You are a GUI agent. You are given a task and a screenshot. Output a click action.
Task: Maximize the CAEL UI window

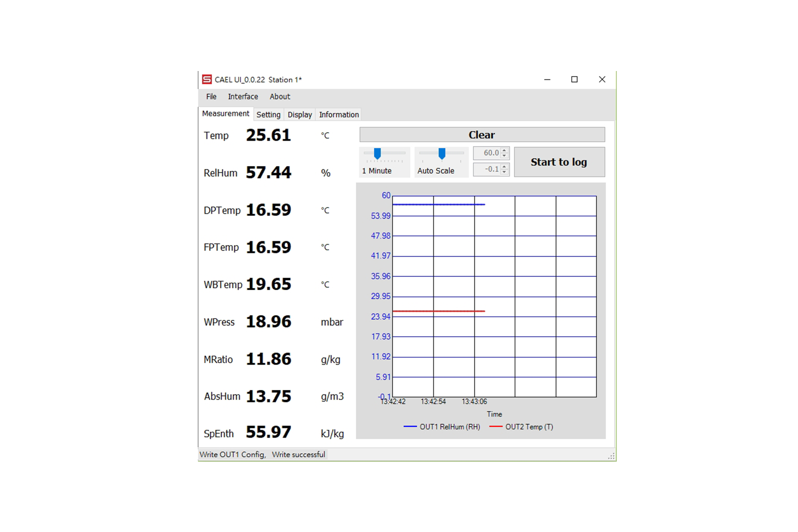point(575,79)
